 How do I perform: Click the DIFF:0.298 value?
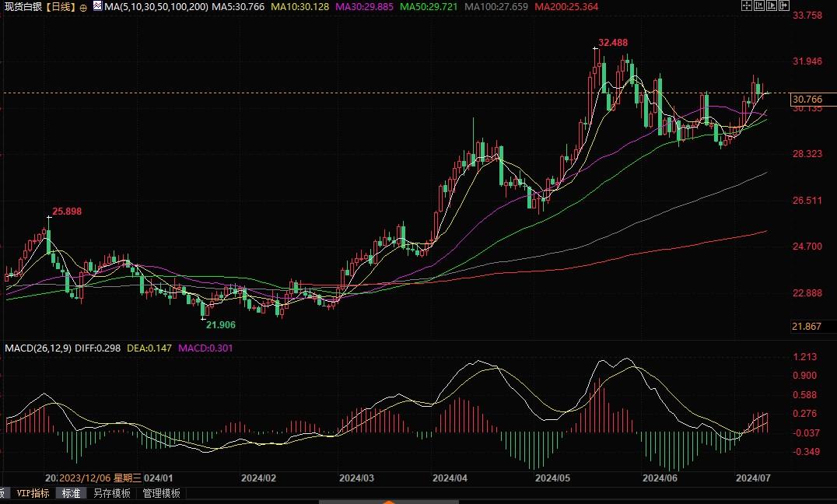click(98, 348)
